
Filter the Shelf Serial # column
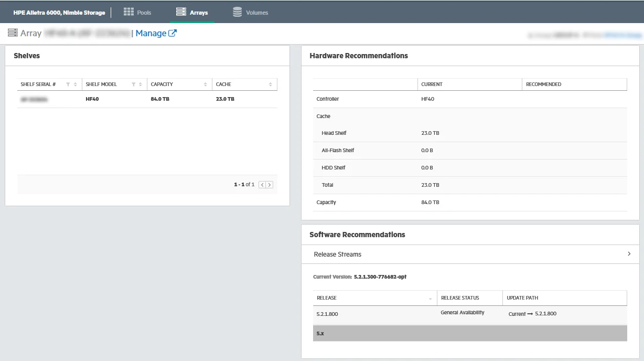coord(68,84)
